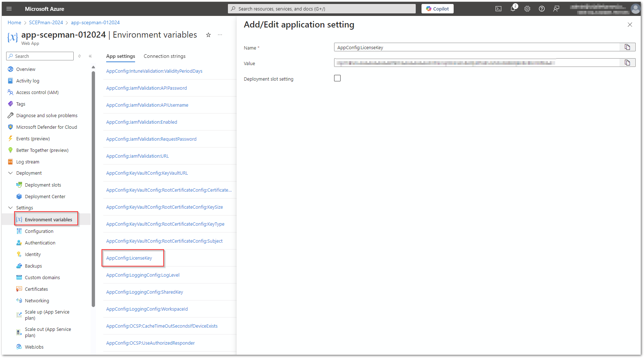Copy the Name field value to clipboard

pos(627,47)
